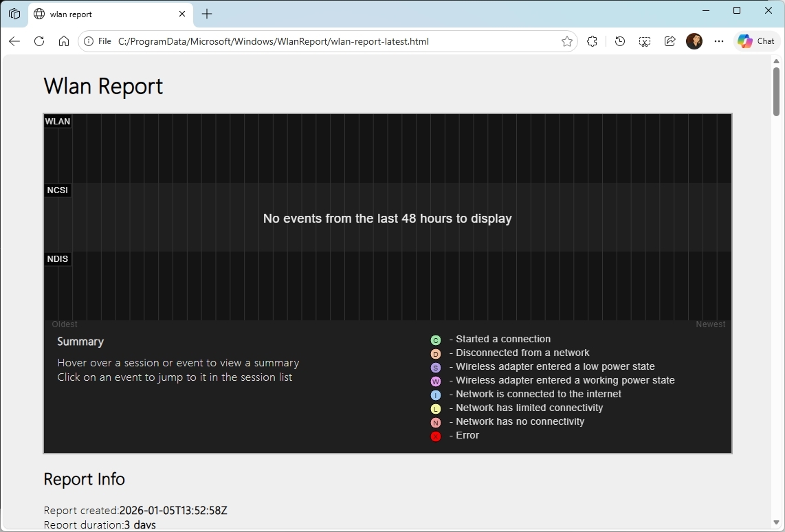Select the wlan report tab

click(x=110, y=14)
